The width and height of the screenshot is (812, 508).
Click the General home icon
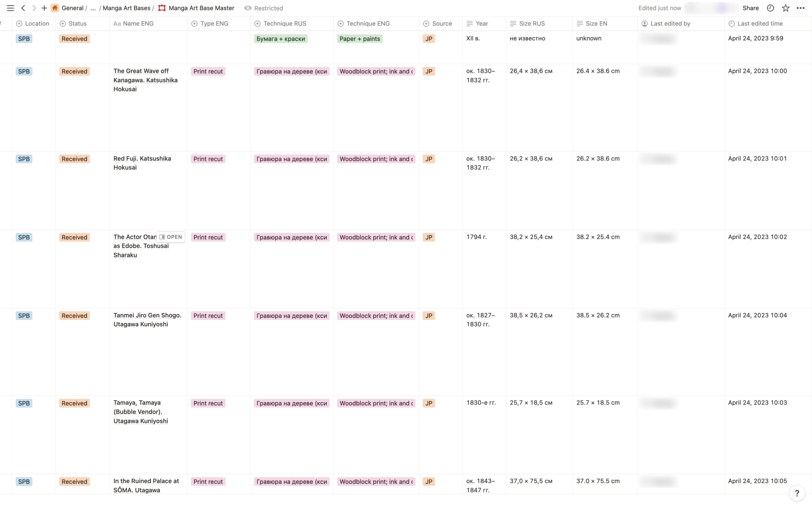(x=55, y=8)
